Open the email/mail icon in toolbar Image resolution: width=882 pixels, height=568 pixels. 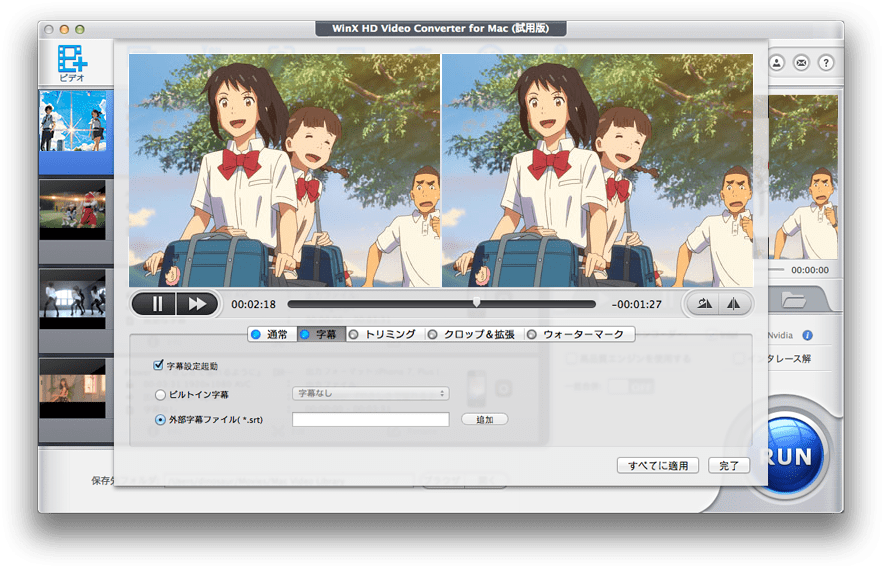point(802,62)
